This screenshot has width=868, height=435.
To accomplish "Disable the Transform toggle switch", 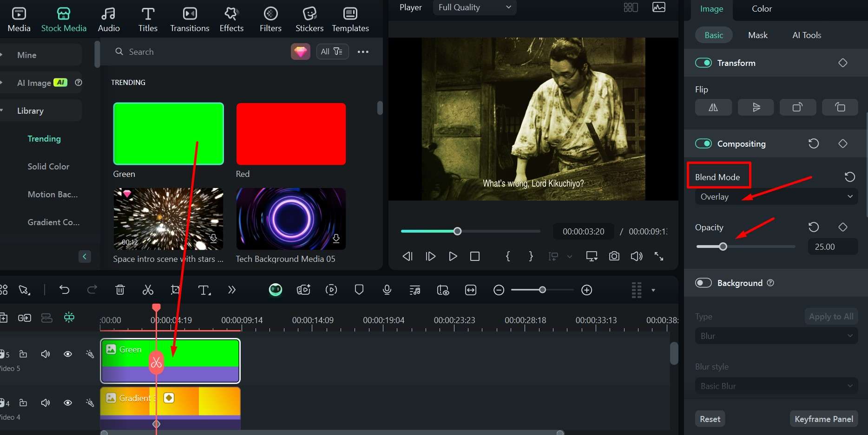I will click(704, 63).
